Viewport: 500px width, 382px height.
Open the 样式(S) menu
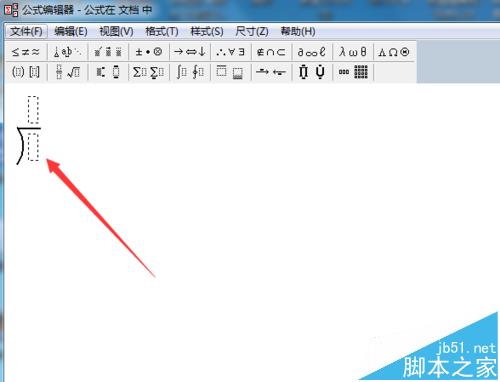[207, 32]
